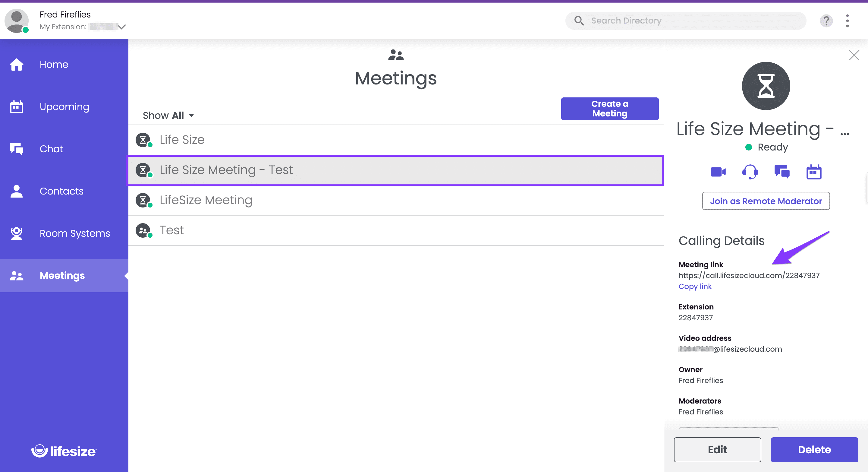Click the search magnifier icon
Screen dimensions: 868x472
(579, 21)
